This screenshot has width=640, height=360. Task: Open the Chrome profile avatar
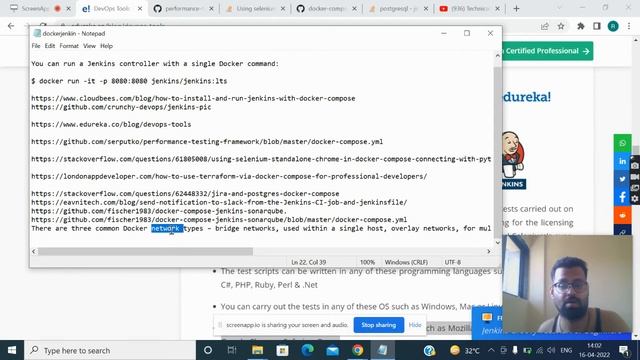pyautogui.click(x=613, y=26)
